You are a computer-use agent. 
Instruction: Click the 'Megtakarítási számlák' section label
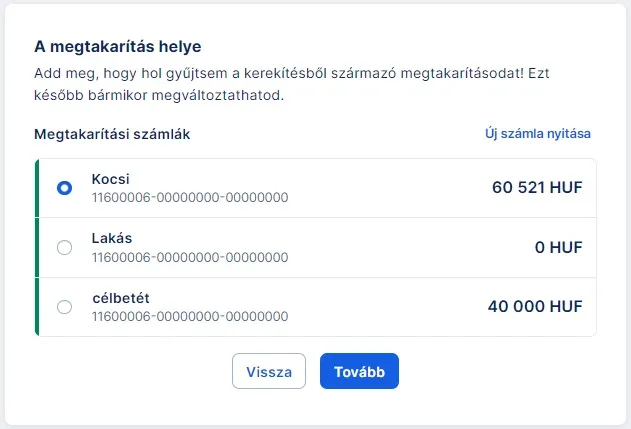point(112,134)
